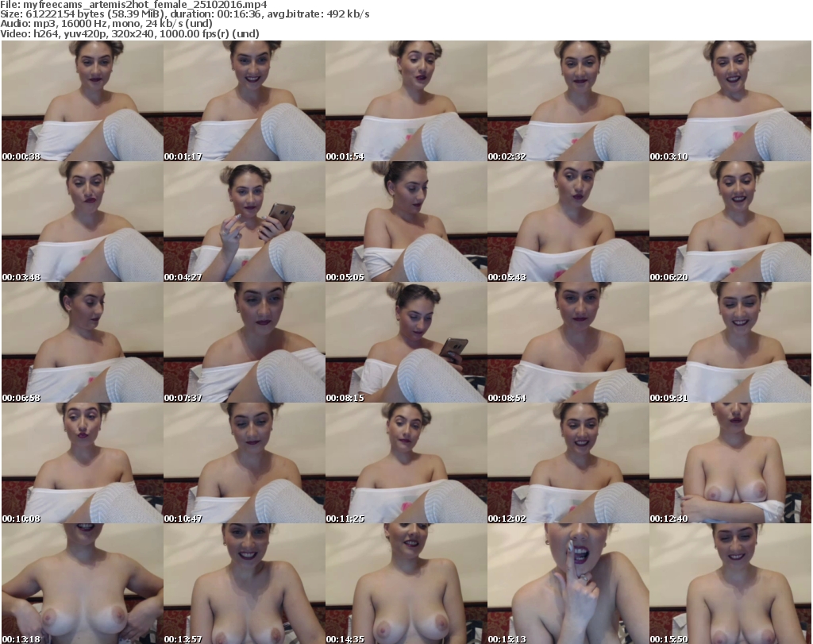This screenshot has height=644, width=813.
Task: Choose the frame stamped 00:05:05
Action: click(406, 222)
